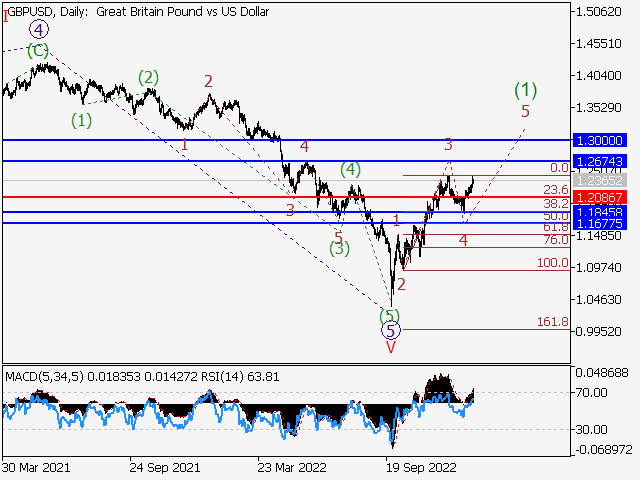Click the gray 1.23652 current price tag
Viewport: 640px width, 480px height.
click(600, 180)
